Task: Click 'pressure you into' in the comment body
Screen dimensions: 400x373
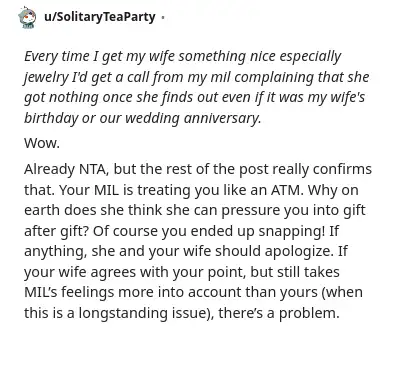Action: click(282, 211)
